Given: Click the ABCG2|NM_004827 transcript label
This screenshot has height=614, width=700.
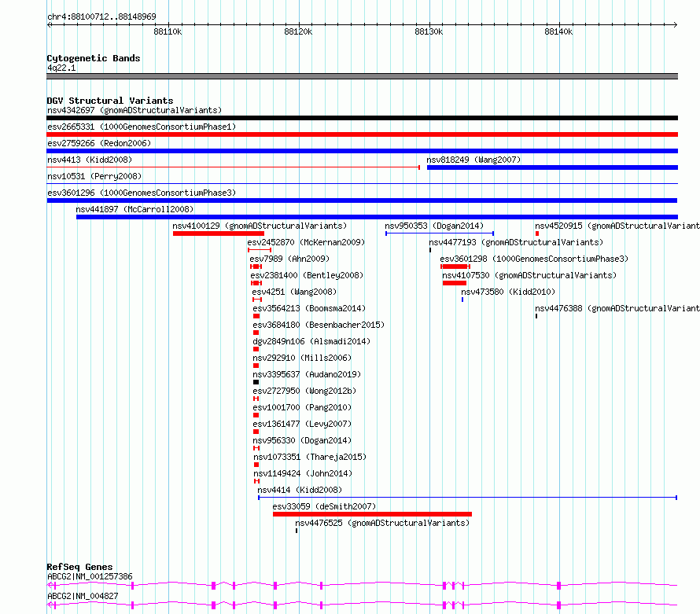Looking at the screenshot, I should click(83, 596).
